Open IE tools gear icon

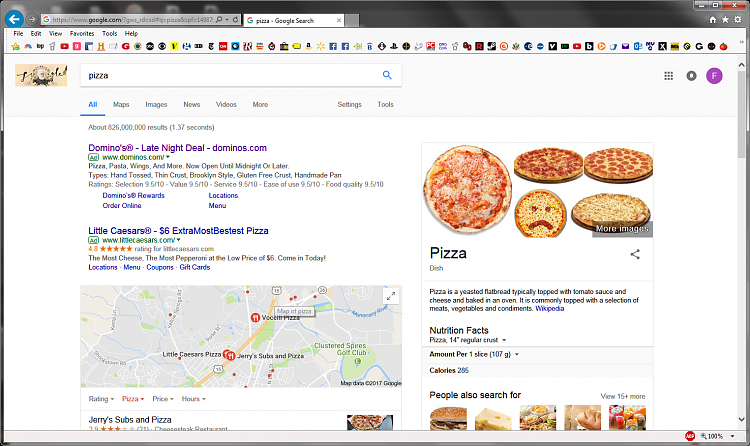point(738,20)
